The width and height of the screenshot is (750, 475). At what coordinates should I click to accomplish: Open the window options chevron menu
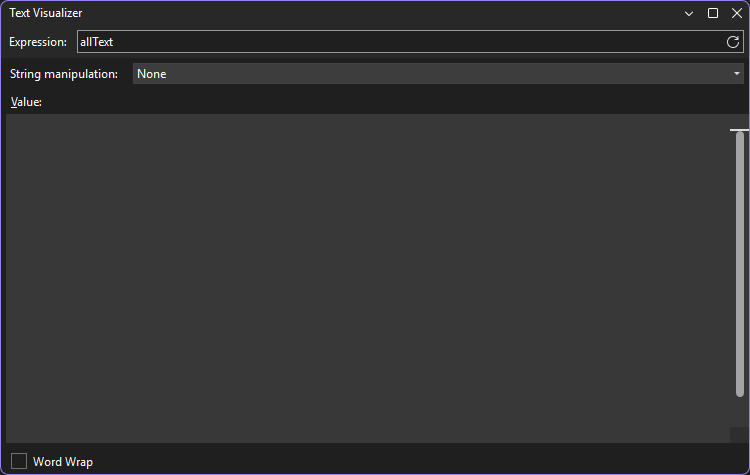[689, 13]
